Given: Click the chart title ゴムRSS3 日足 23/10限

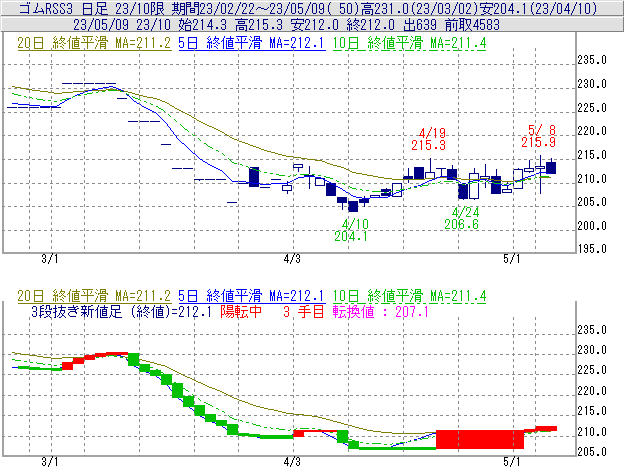Looking at the screenshot, I should tap(93, 8).
